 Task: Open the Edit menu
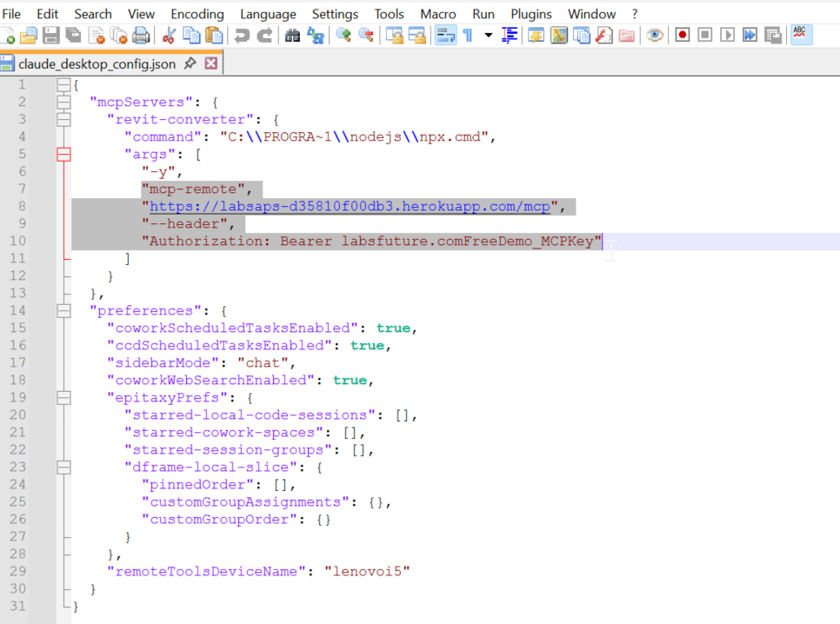click(x=47, y=14)
